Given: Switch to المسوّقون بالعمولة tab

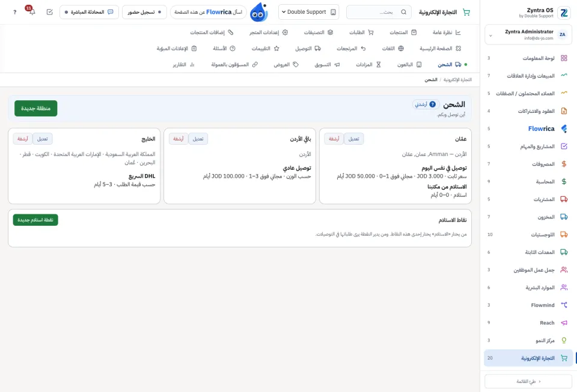Looking at the screenshot, I should (234, 64).
